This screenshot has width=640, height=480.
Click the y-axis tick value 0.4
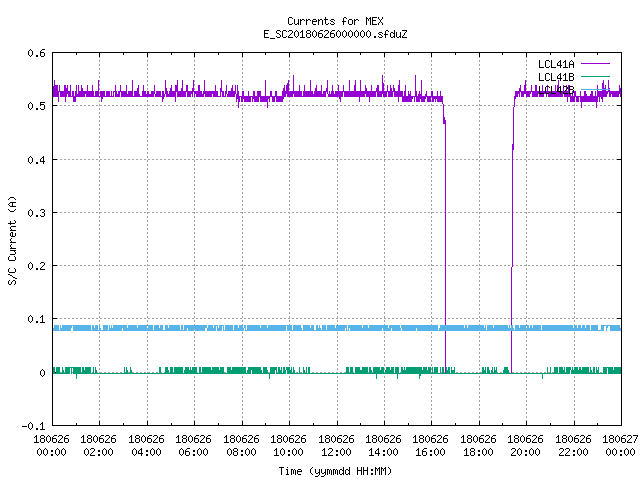point(36,160)
